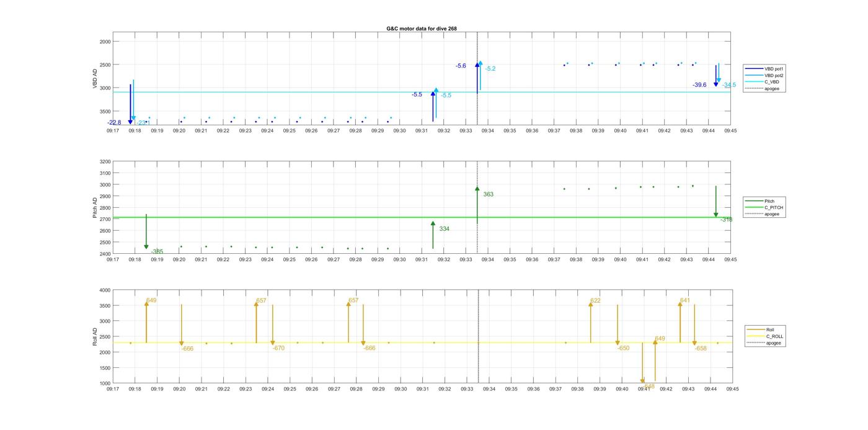Click the "-670" roll arrow label

(278, 348)
